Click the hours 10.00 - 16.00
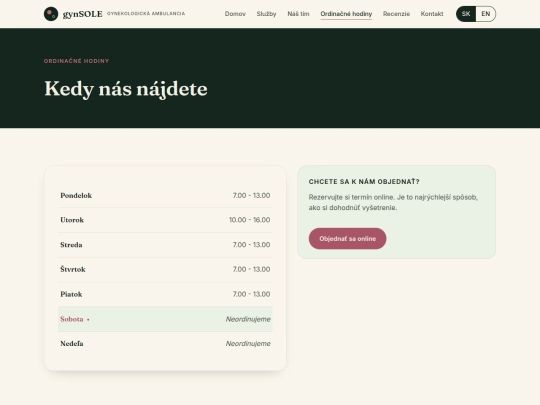Viewport: 540px width, 405px height. coord(250,220)
